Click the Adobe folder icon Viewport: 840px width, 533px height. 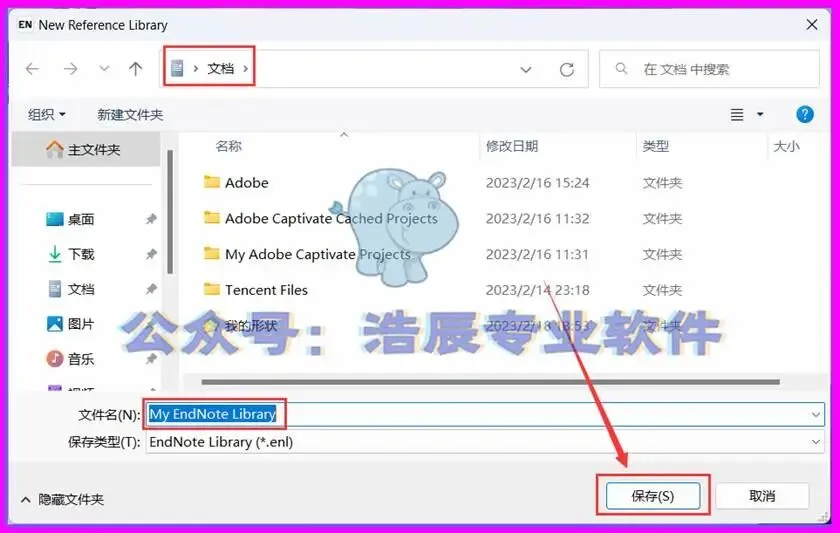(x=212, y=182)
